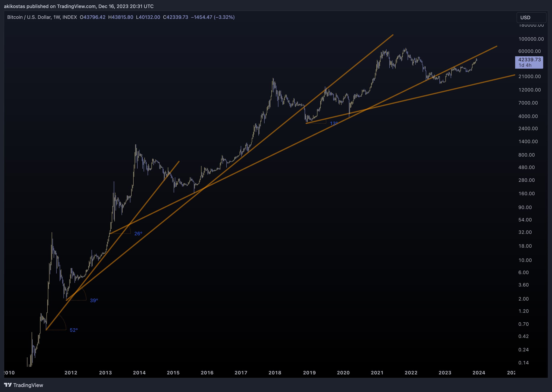Click the 13° angle label
This screenshot has height=392, width=552.
click(x=334, y=123)
